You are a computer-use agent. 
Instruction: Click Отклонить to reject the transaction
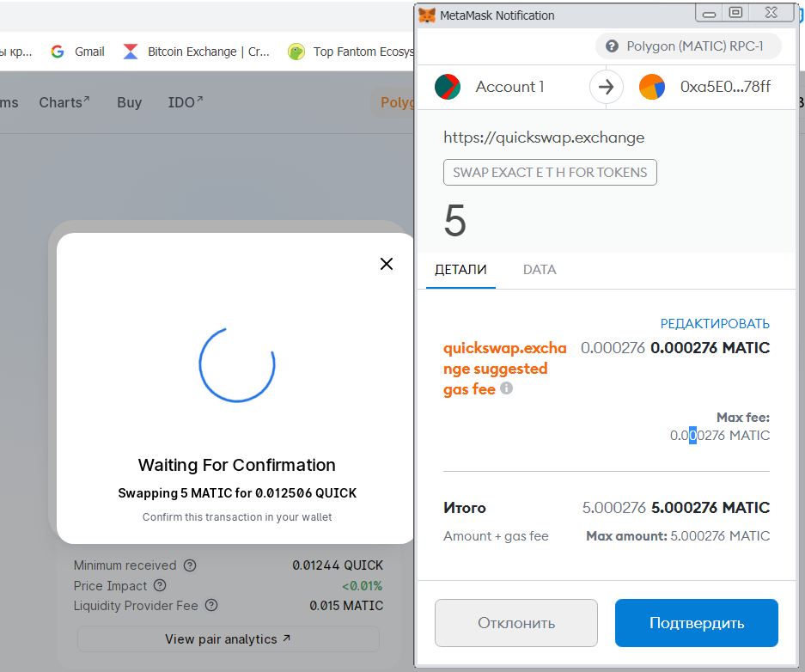point(515,622)
